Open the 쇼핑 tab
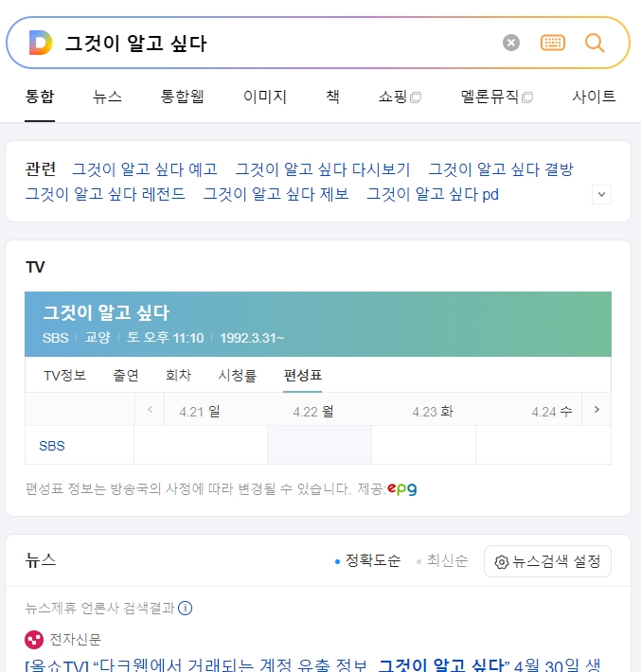Image resolution: width=641 pixels, height=672 pixels. pos(400,96)
